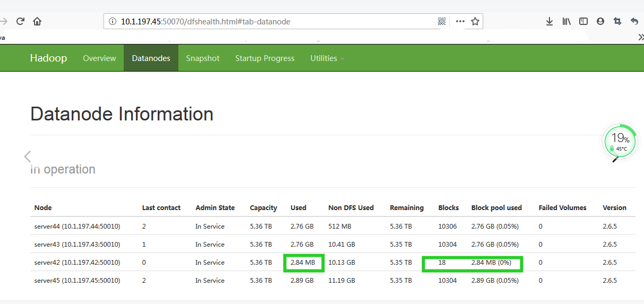Viewport: 644px width, 304px height.
Task: Reload the page with the refresh icon
Action: (x=20, y=21)
